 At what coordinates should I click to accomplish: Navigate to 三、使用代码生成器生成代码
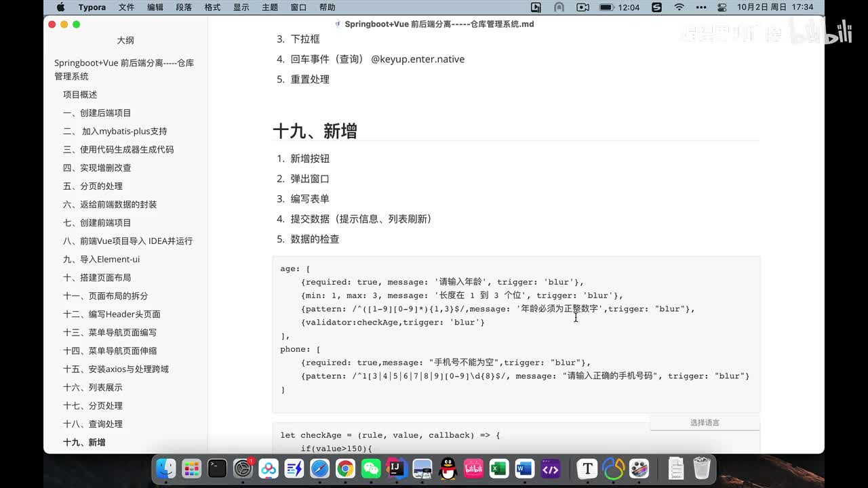(x=119, y=149)
